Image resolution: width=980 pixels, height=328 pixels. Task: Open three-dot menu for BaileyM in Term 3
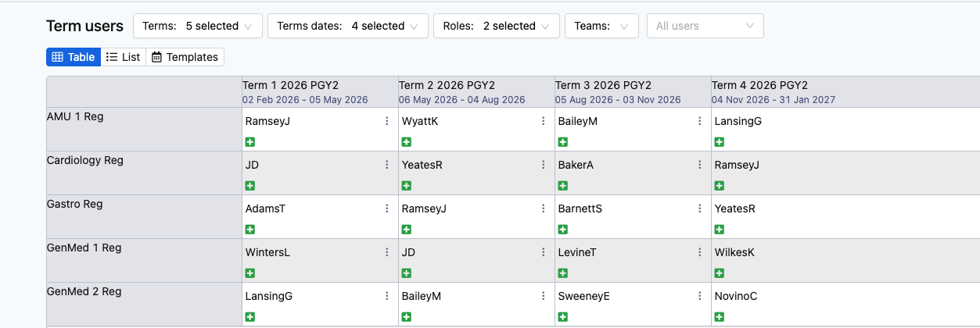(699, 121)
